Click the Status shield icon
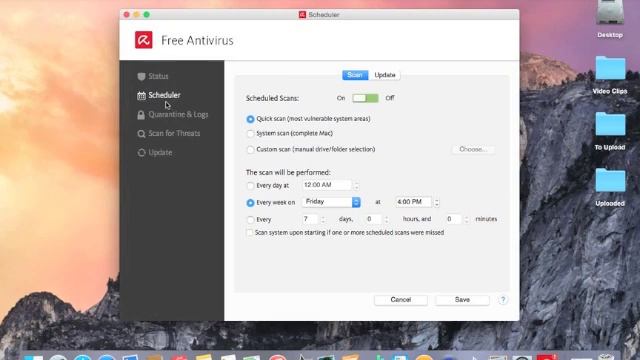 (141, 76)
